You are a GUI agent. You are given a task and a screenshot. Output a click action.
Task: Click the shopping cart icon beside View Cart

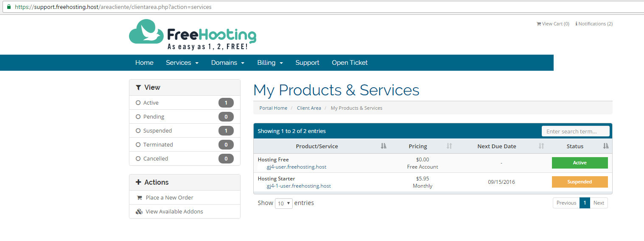click(539, 24)
